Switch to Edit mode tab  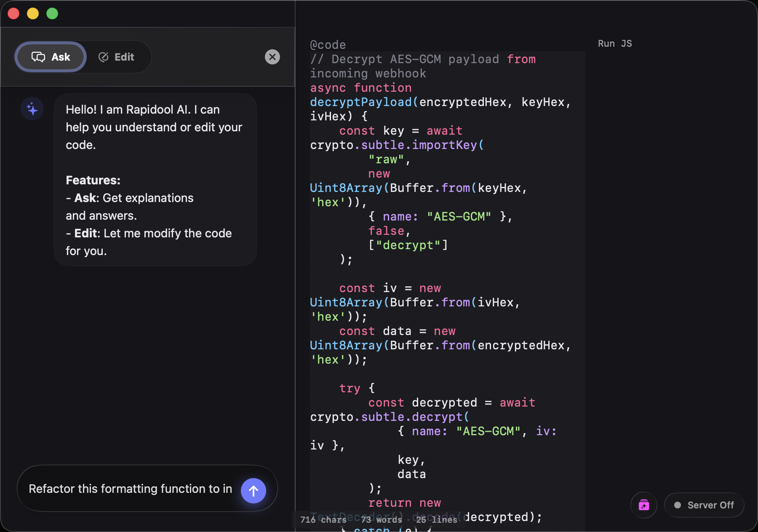pyautogui.click(x=116, y=57)
